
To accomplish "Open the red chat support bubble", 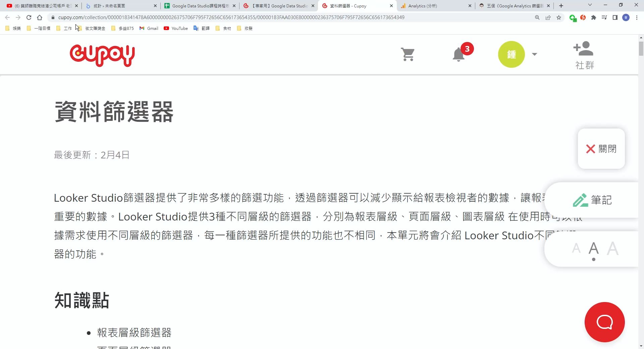I will point(604,322).
